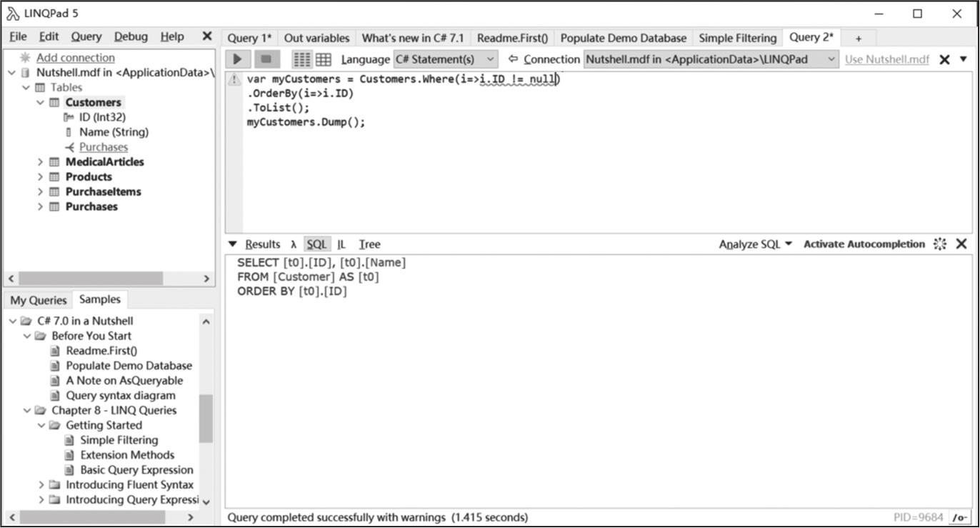This screenshot has height=528, width=980.
Task: Open the Analyze SQL dropdown
Action: [x=756, y=244]
